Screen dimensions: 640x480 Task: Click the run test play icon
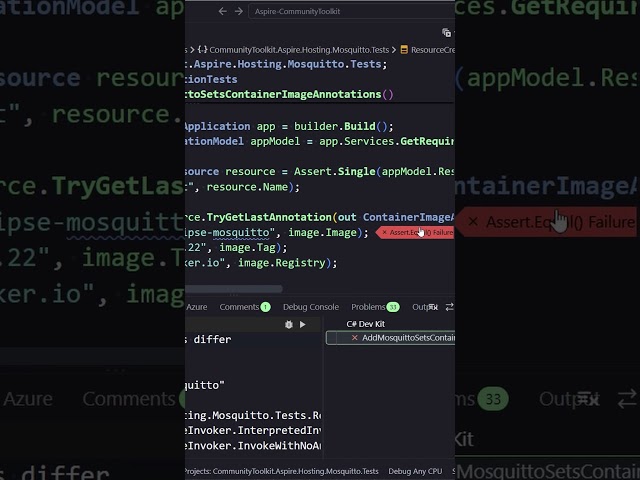click(302, 324)
